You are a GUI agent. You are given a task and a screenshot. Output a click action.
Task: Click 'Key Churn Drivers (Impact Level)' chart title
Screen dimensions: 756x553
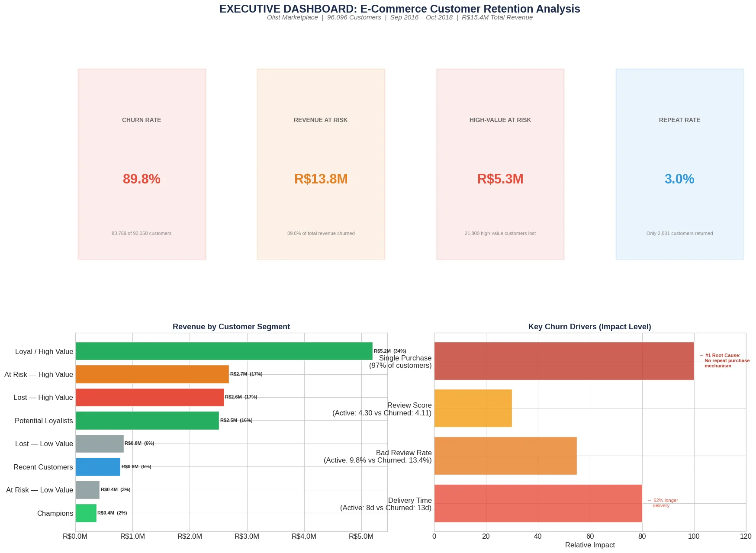(589, 327)
